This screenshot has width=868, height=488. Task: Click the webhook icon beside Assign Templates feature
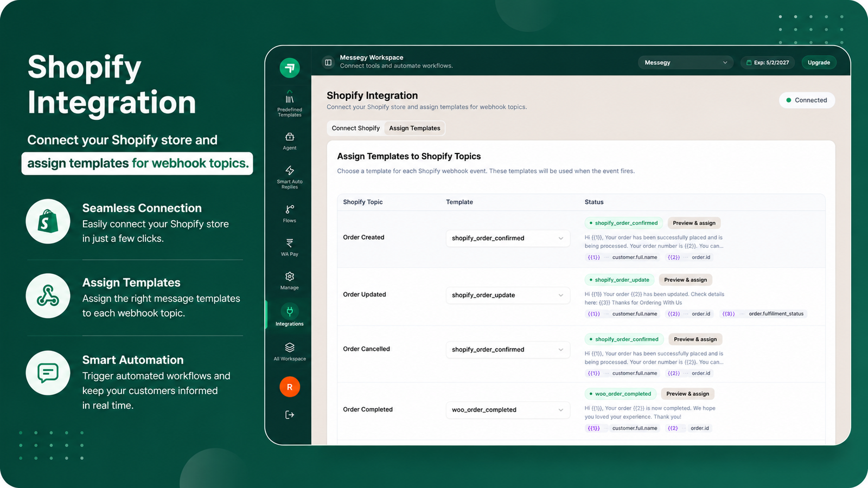click(x=48, y=296)
